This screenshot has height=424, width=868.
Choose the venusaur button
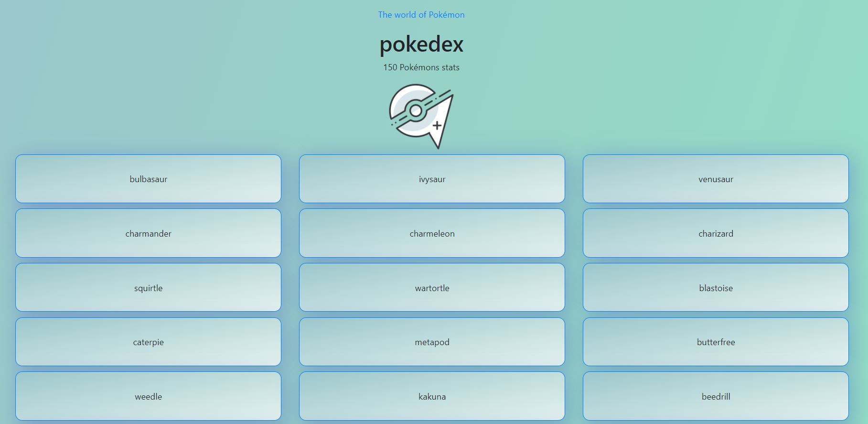point(716,179)
